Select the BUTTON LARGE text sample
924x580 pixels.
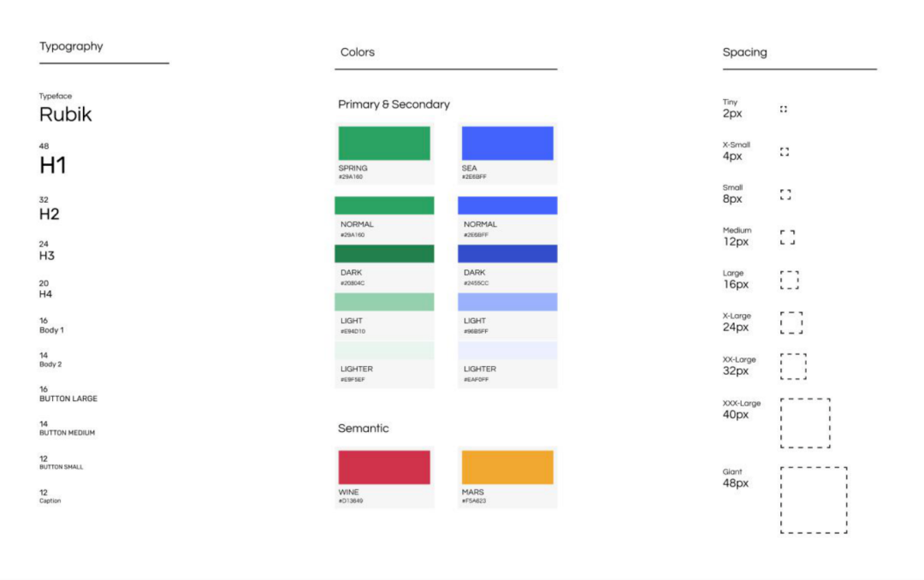pyautogui.click(x=68, y=399)
